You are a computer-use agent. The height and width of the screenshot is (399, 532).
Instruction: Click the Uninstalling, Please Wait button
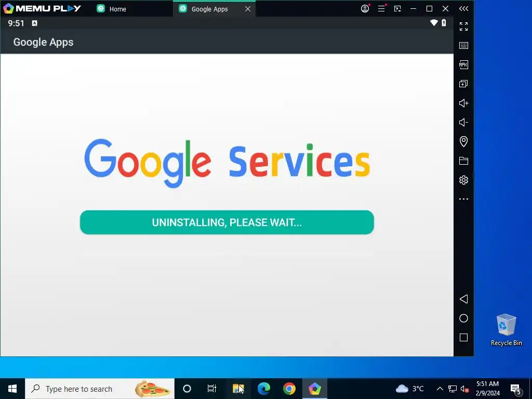[x=227, y=222]
